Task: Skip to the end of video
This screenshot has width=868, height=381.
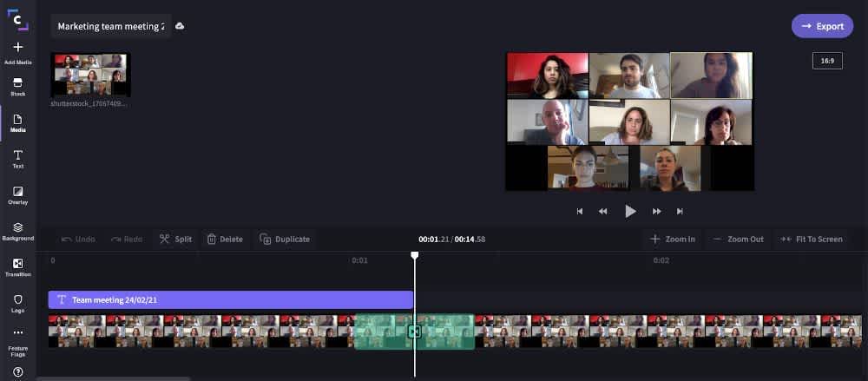Action: [x=680, y=211]
